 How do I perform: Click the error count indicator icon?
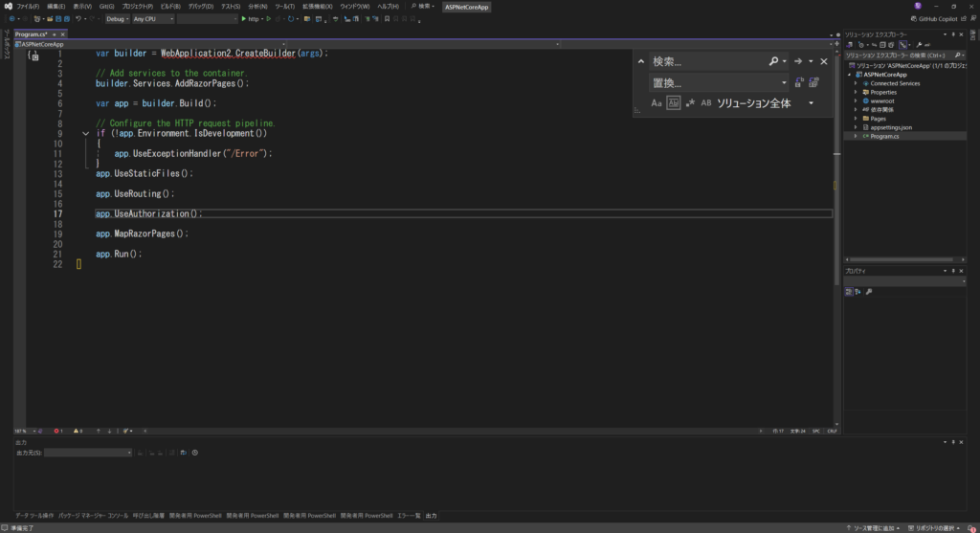(56, 431)
